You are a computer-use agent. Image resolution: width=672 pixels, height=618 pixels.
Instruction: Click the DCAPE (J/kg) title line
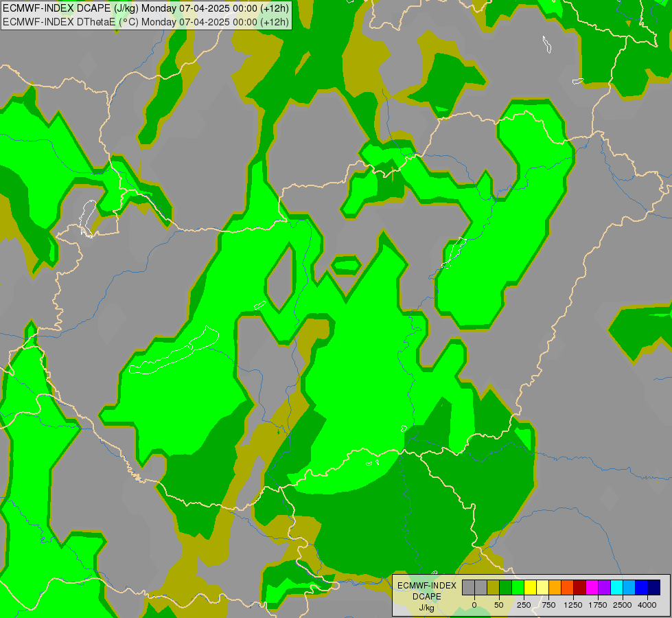coord(146,8)
